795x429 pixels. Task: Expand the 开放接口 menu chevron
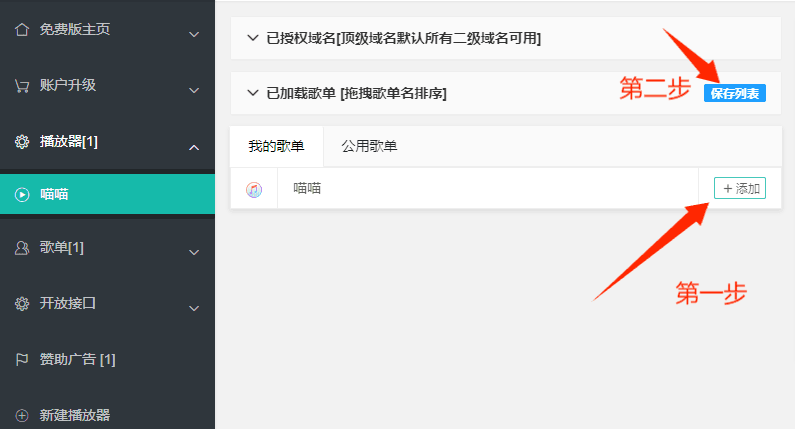(x=194, y=308)
